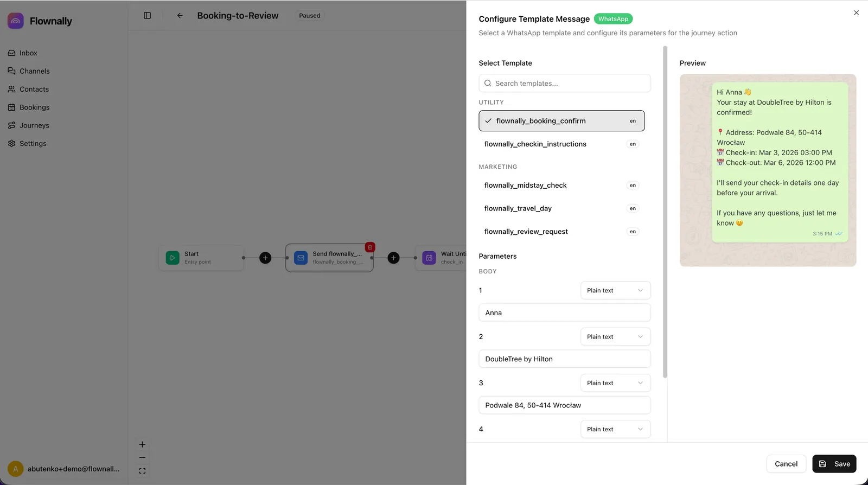Click the WhatsApp badge
Screen dimensions: 868x485
pos(613,19)
